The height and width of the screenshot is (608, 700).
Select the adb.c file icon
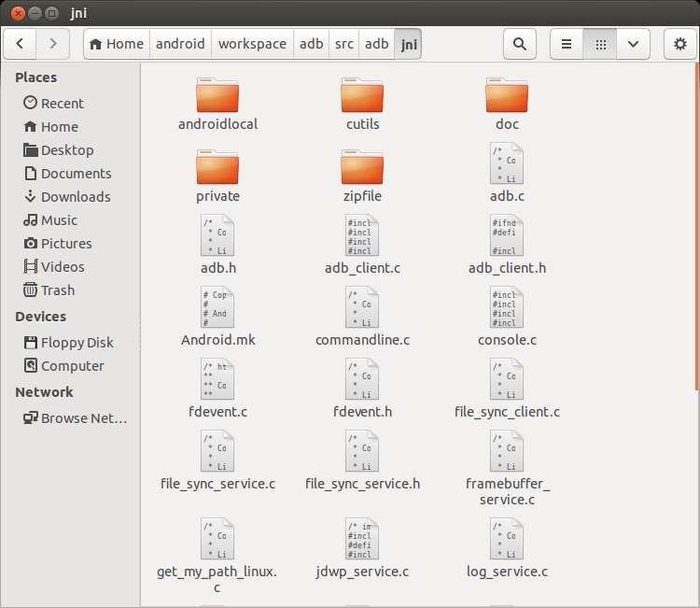[x=507, y=163]
